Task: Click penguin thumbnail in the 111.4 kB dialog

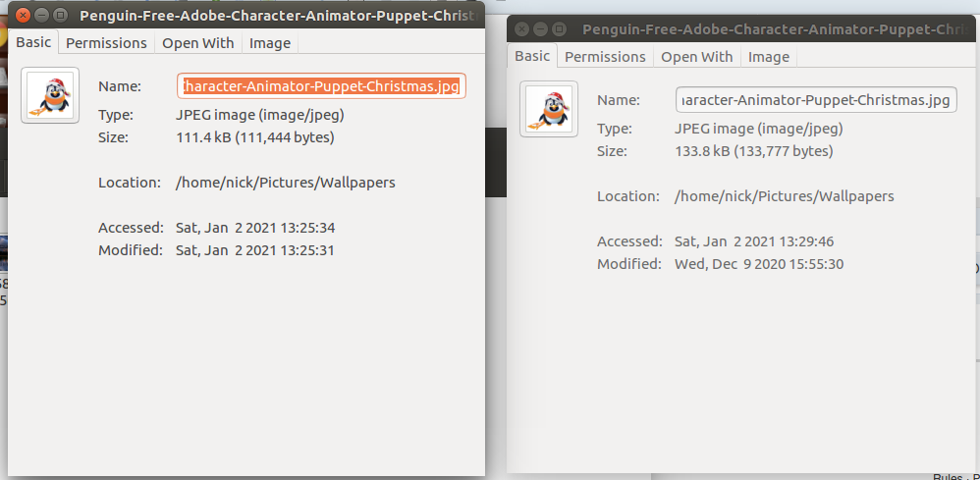Action: 50,95
